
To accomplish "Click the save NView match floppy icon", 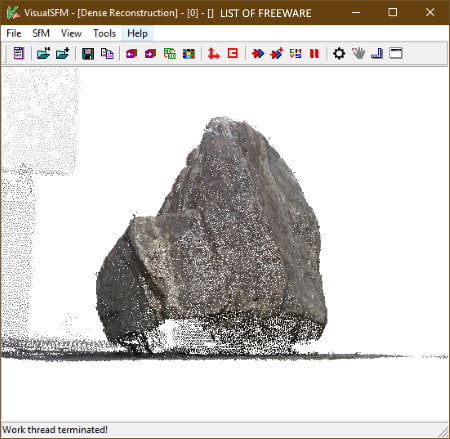I will pyautogui.click(x=88, y=53).
